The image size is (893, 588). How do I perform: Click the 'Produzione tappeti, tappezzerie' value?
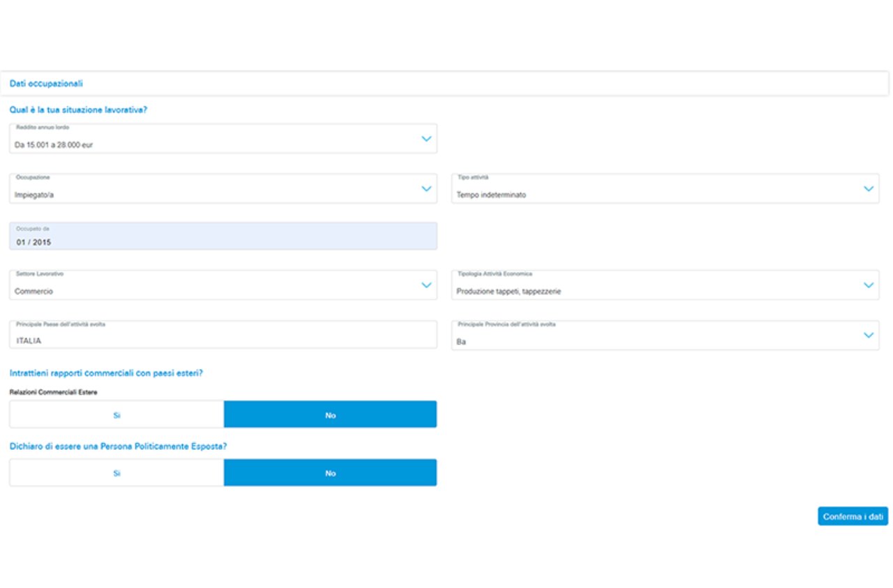pos(508,292)
